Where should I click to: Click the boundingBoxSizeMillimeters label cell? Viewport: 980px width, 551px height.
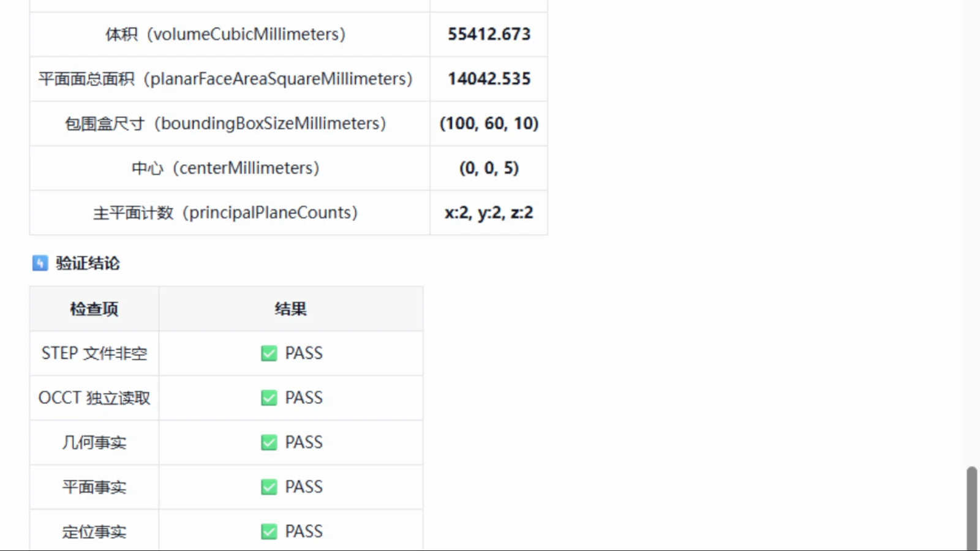click(x=230, y=124)
